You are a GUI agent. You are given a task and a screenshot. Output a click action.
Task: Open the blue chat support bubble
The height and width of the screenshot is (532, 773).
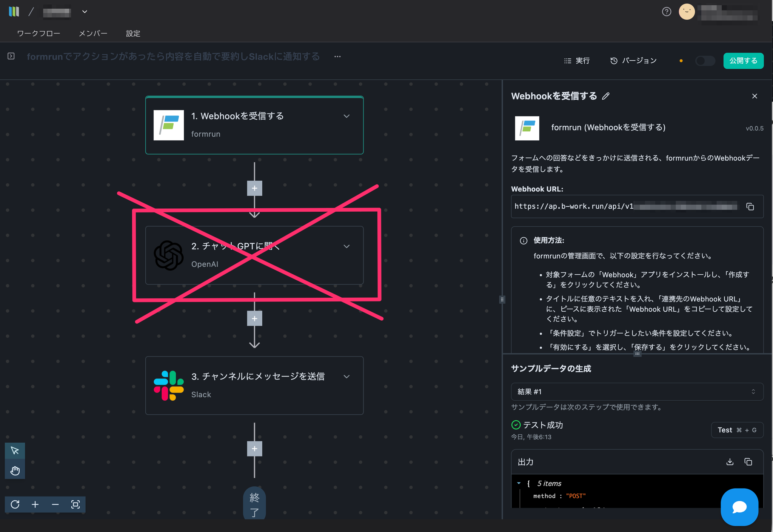[739, 507]
